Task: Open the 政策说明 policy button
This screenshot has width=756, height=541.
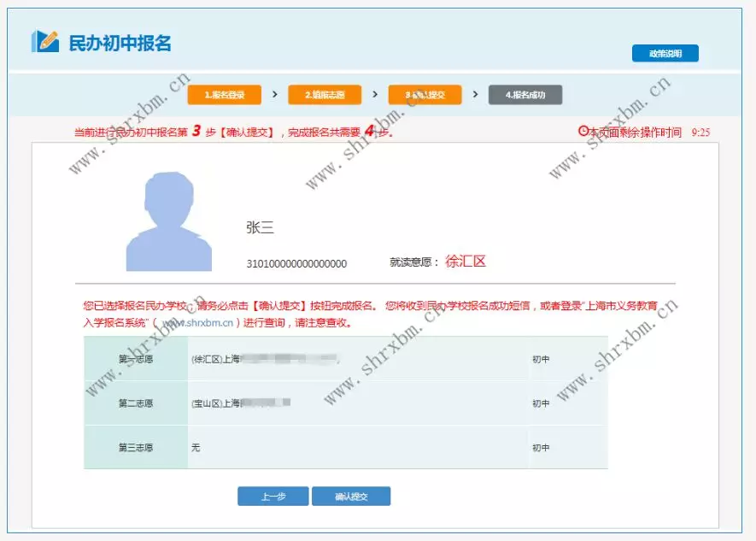Action: pos(665,52)
